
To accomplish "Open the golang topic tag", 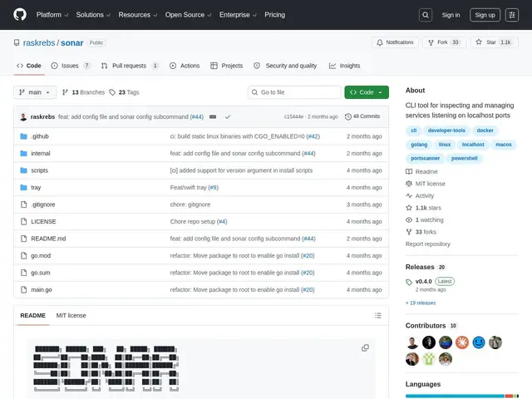I will 419,145.
